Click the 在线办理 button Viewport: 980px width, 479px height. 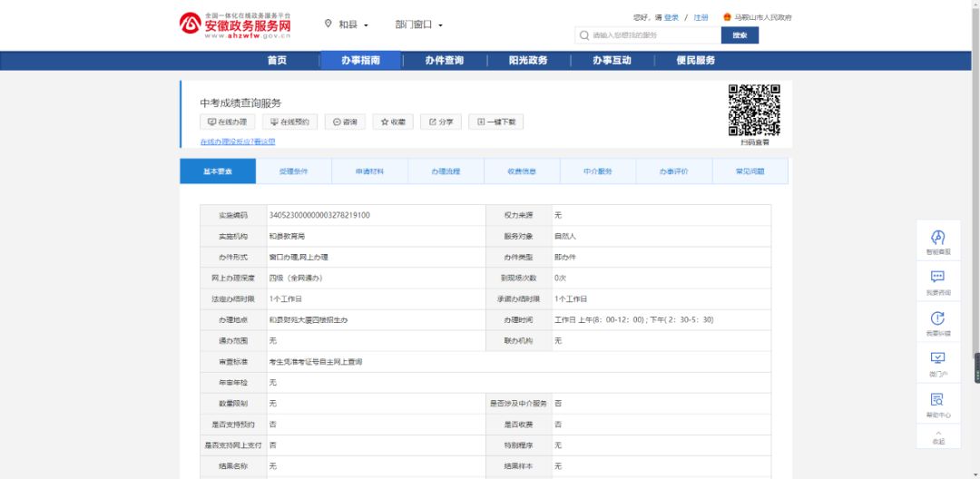click(x=227, y=122)
